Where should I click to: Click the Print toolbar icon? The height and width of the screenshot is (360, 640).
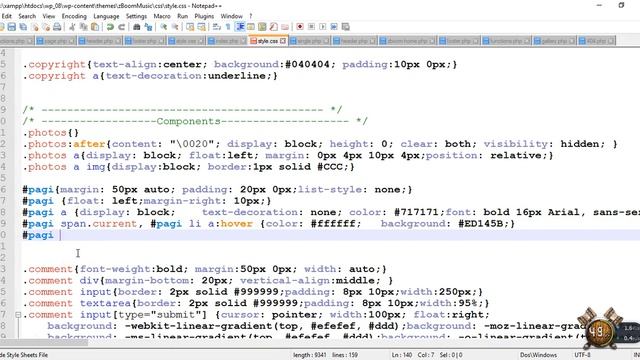coord(58,27)
